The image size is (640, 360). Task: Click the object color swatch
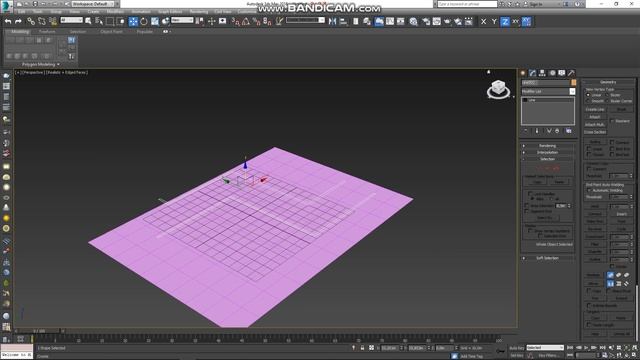[x=573, y=82]
